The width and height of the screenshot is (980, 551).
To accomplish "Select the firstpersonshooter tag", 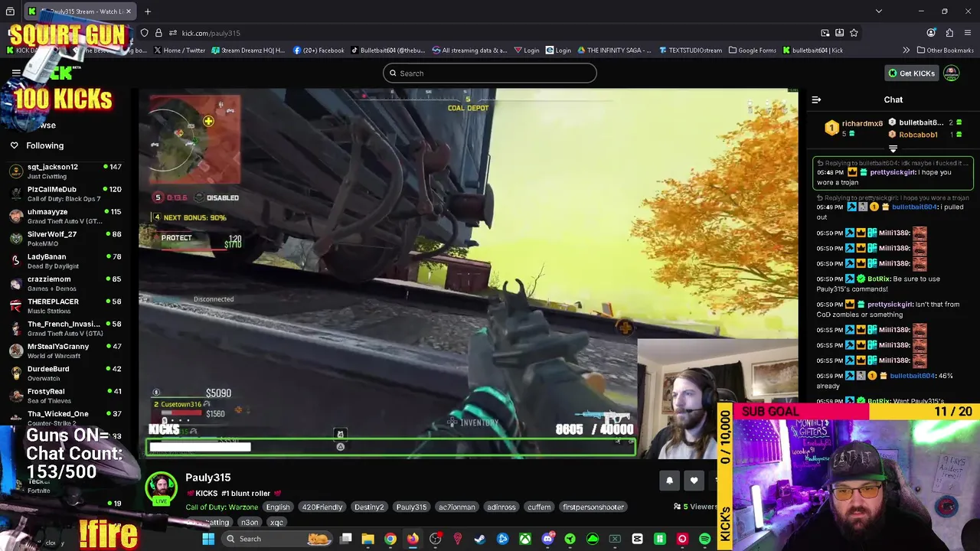I will point(593,507).
